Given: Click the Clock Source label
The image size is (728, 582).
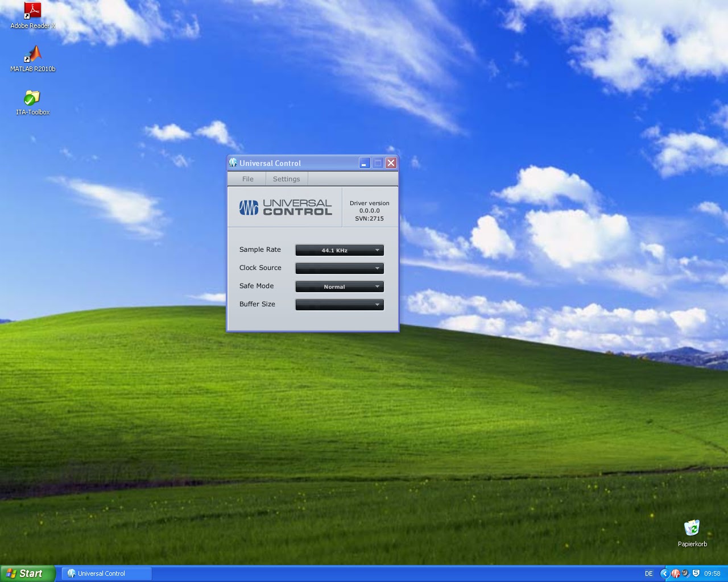Looking at the screenshot, I should (x=260, y=268).
